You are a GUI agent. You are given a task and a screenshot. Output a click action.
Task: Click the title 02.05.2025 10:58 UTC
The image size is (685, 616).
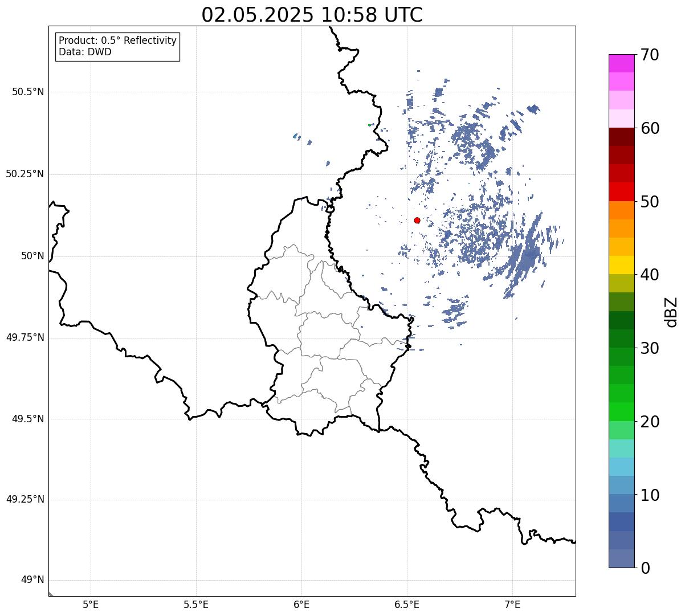point(312,15)
